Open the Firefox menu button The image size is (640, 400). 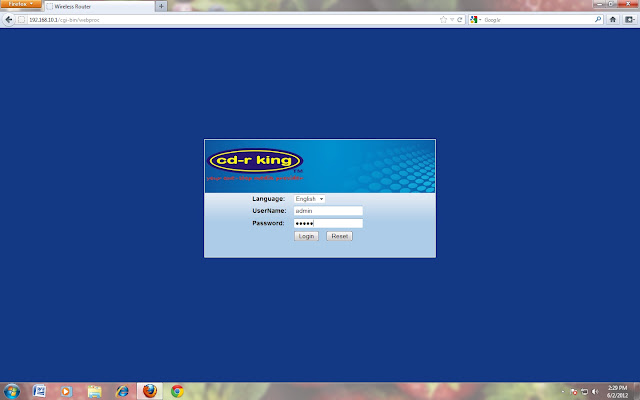pyautogui.click(x=20, y=4)
